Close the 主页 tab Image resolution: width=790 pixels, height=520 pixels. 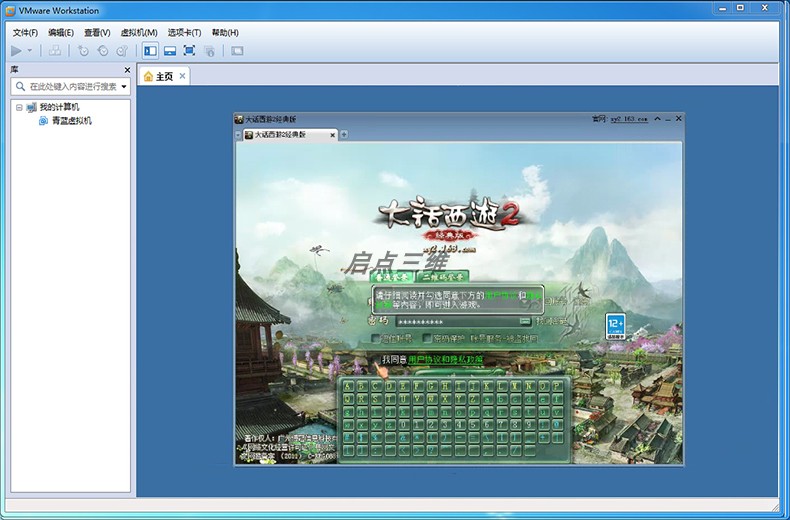pyautogui.click(x=182, y=76)
